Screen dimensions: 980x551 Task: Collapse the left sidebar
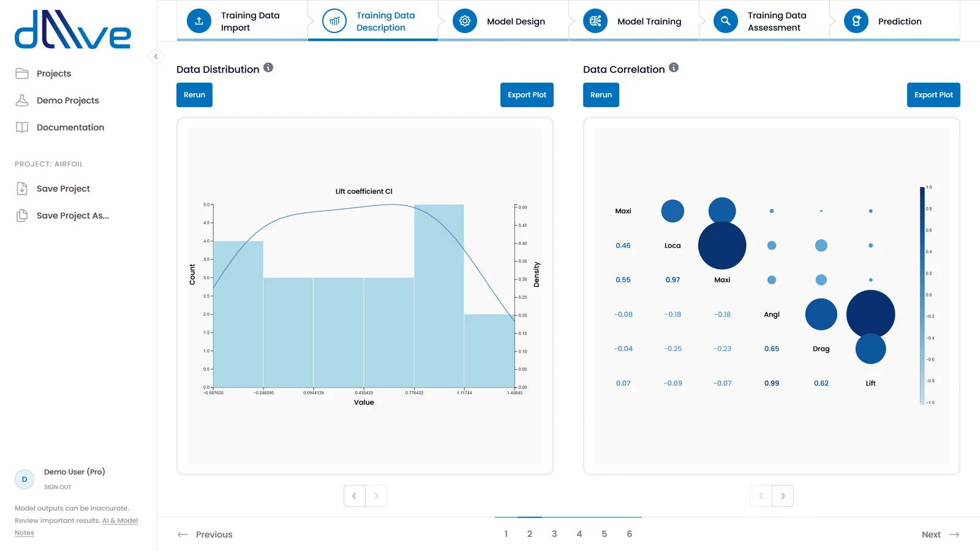coord(156,56)
